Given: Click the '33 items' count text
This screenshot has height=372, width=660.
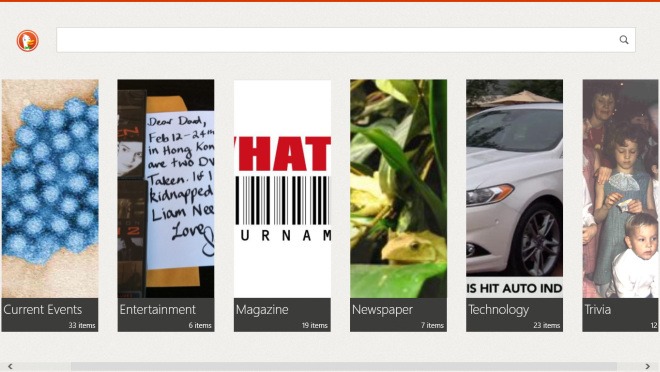Looking at the screenshot, I should coord(82,325).
